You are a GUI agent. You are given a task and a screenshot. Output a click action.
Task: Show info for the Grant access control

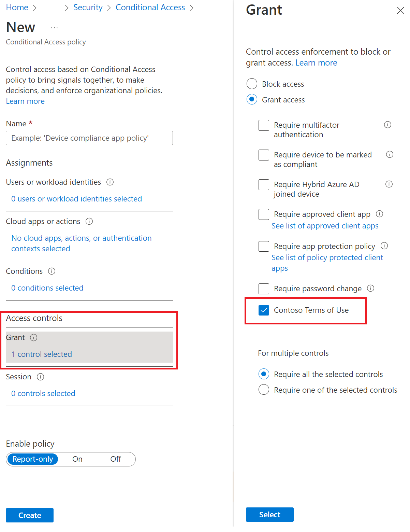pyautogui.click(x=33, y=337)
